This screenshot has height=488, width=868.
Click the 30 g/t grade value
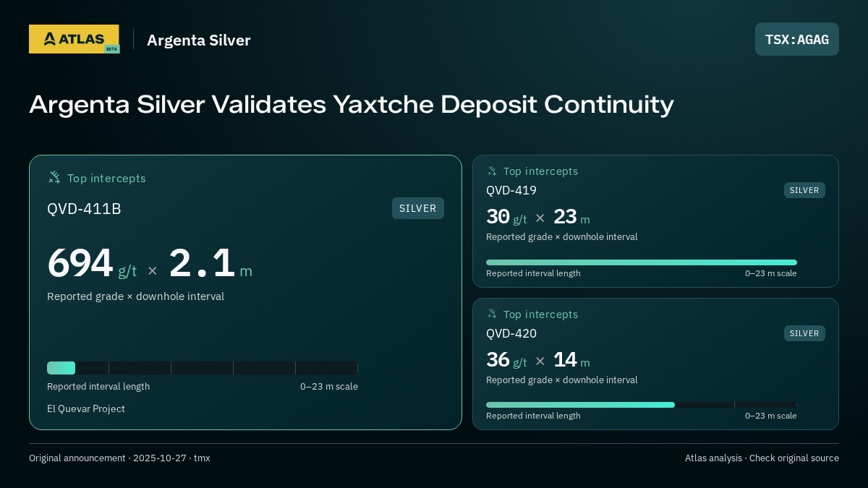(506, 217)
